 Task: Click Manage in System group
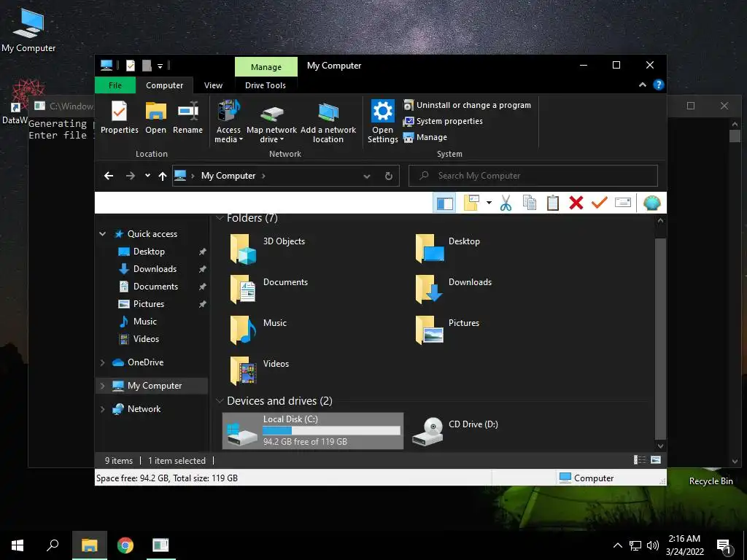point(425,137)
